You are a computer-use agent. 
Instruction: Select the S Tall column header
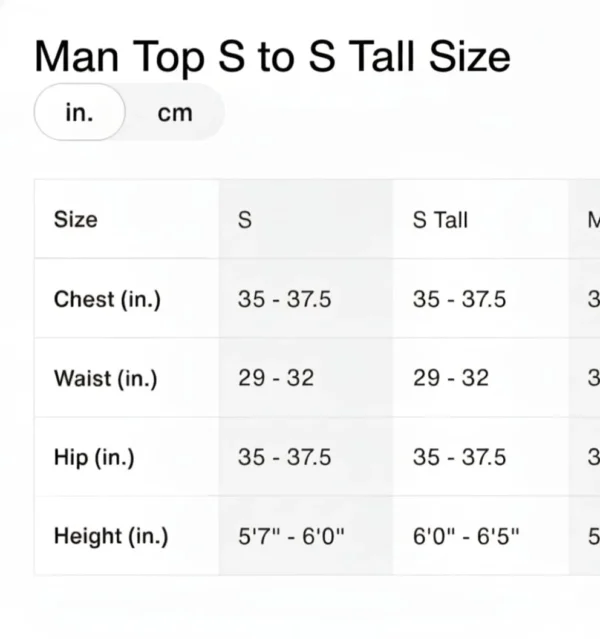[x=440, y=219]
